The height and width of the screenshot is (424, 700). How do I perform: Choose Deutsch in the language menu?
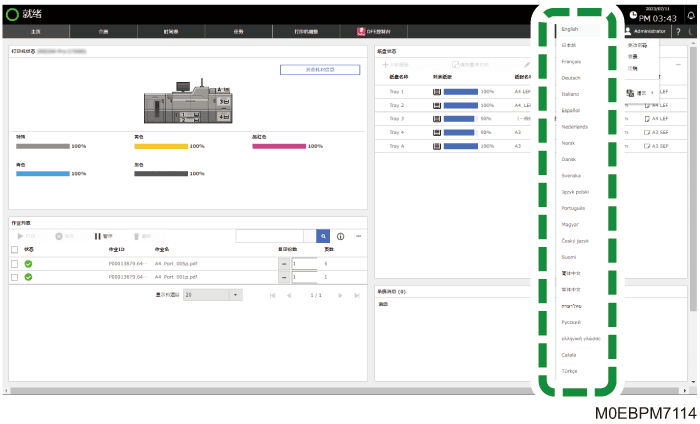(571, 78)
